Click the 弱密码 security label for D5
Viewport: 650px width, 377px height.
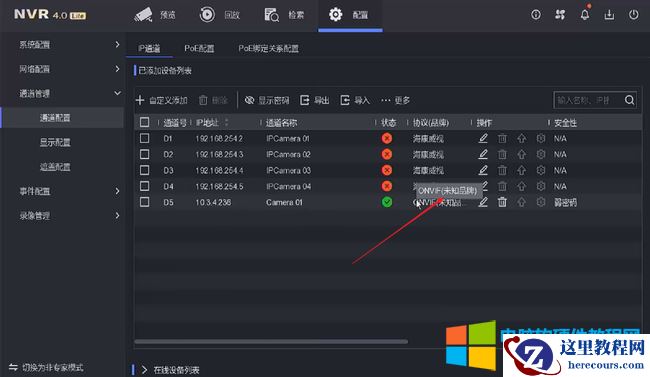click(565, 202)
